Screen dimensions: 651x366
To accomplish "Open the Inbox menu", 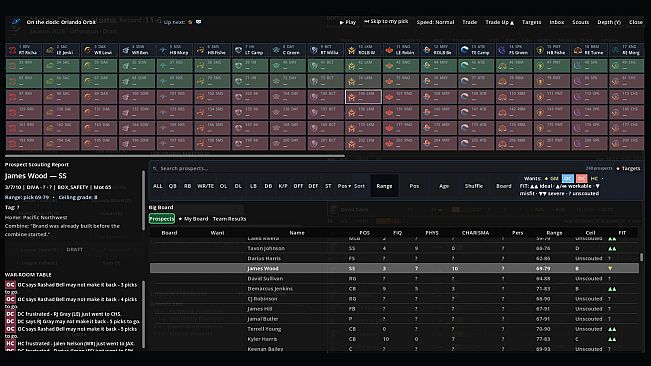I will tap(556, 22).
